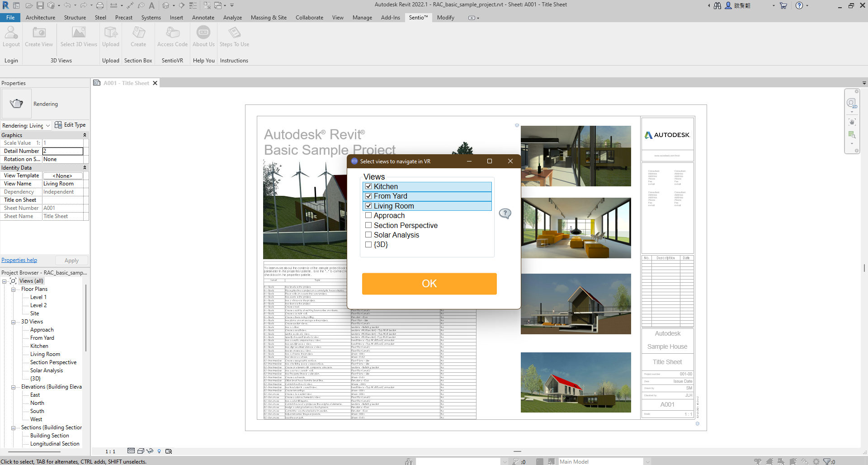Click the Steps To Use icon
This screenshot has height=465, width=868.
click(x=234, y=33)
